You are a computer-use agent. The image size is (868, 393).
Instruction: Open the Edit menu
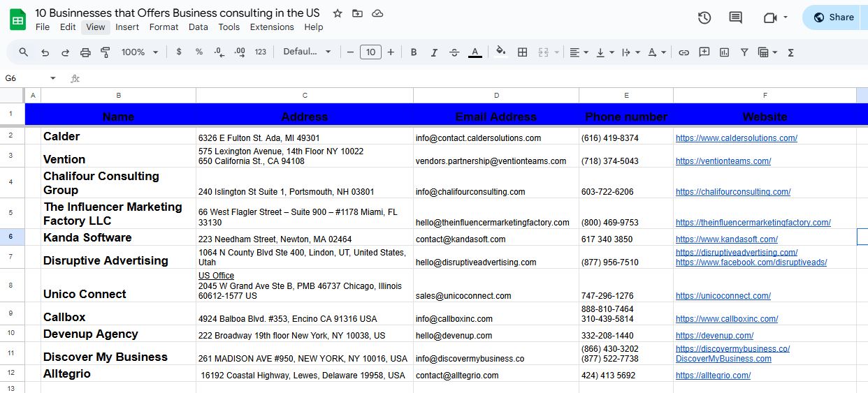pyautogui.click(x=68, y=27)
